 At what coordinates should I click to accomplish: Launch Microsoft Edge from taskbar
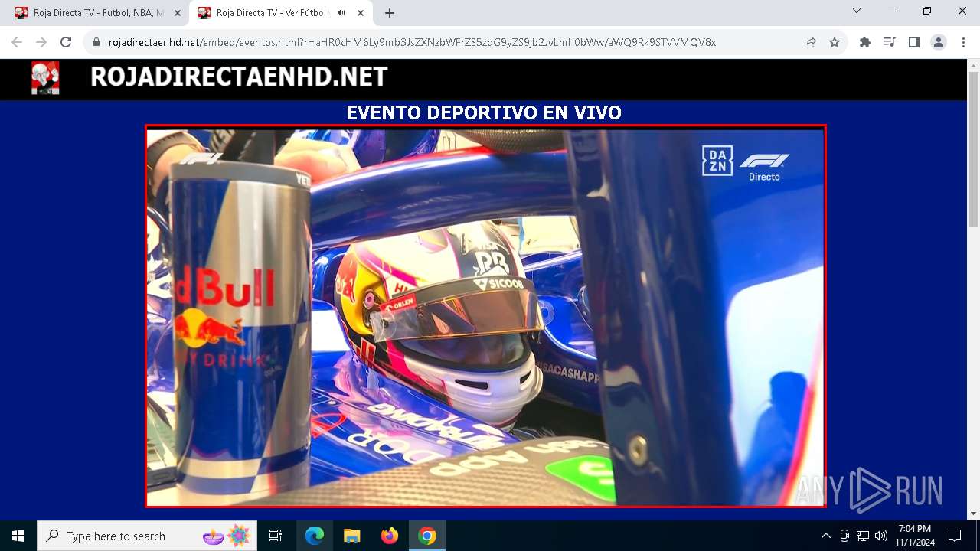tap(315, 536)
